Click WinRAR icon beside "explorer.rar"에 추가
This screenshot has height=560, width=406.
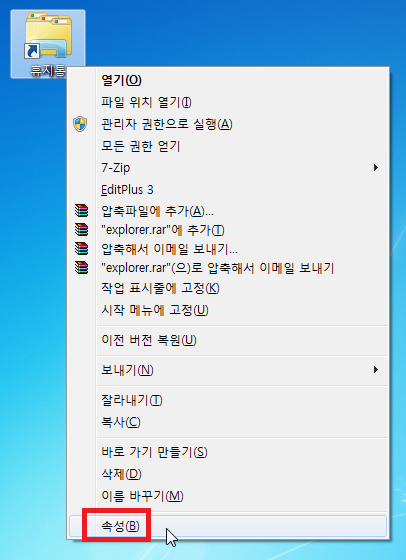pyautogui.click(x=81, y=230)
